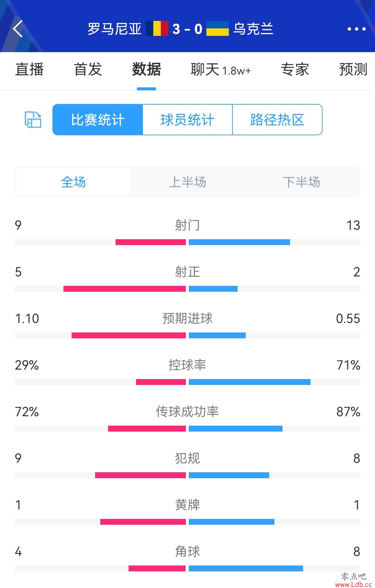Switch to the 首发 tab
Image resolution: width=375 pixels, height=588 pixels.
tap(88, 69)
